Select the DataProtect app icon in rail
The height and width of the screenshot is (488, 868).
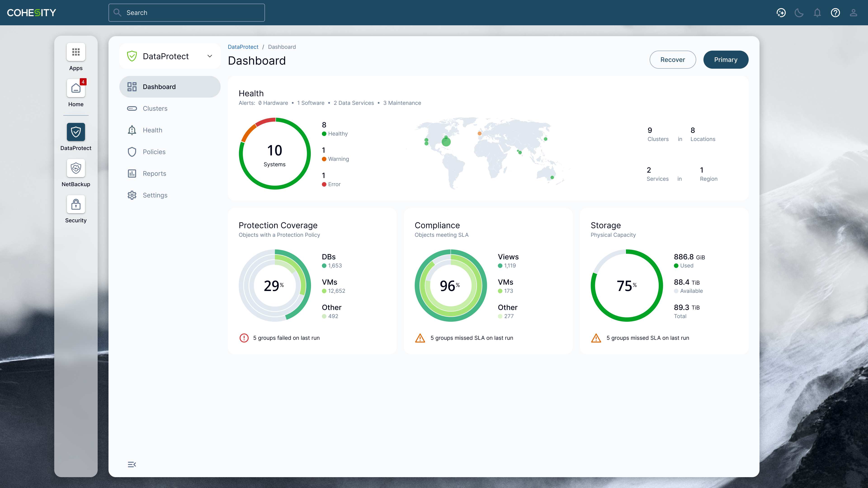(x=76, y=132)
